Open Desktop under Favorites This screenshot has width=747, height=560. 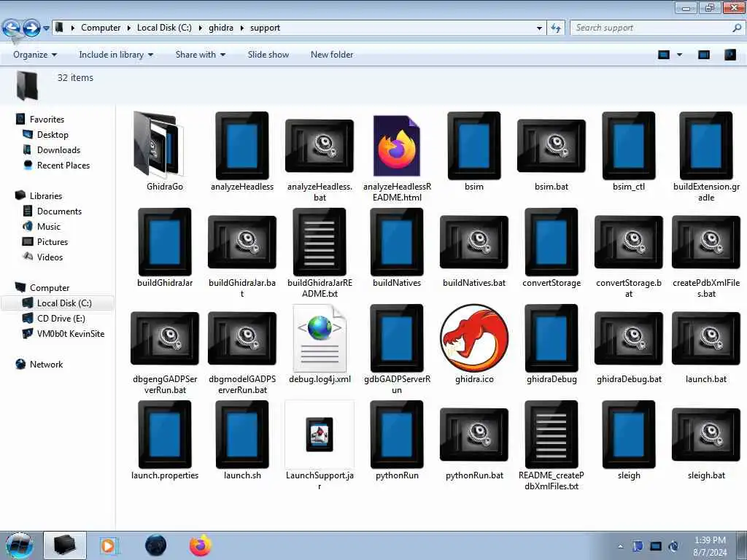[x=53, y=135]
